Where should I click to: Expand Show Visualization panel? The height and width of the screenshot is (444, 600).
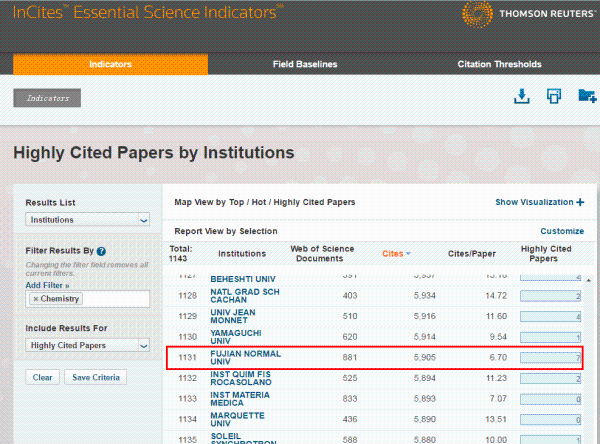click(539, 202)
